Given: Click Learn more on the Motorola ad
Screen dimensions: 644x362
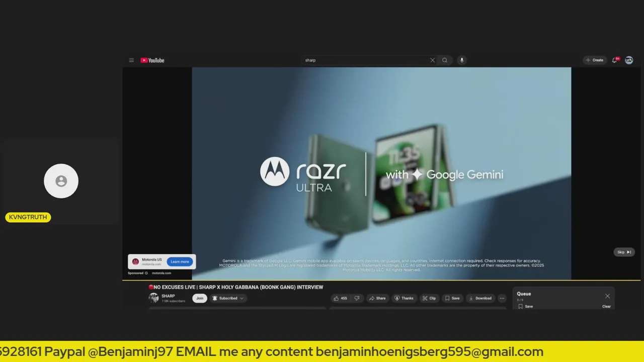Looking at the screenshot, I should (180, 261).
